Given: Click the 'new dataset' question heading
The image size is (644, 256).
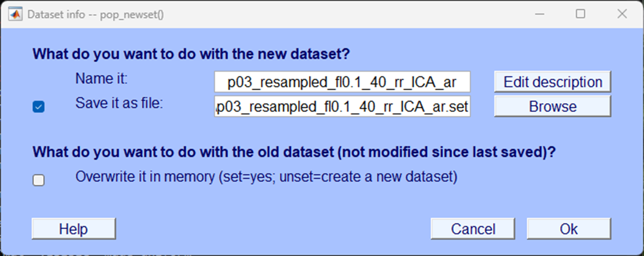Looking at the screenshot, I should click(191, 54).
